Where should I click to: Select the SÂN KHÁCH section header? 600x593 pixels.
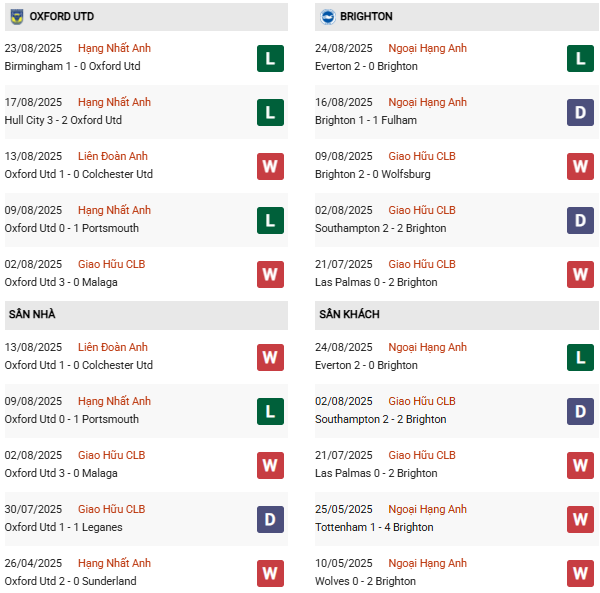click(x=348, y=315)
